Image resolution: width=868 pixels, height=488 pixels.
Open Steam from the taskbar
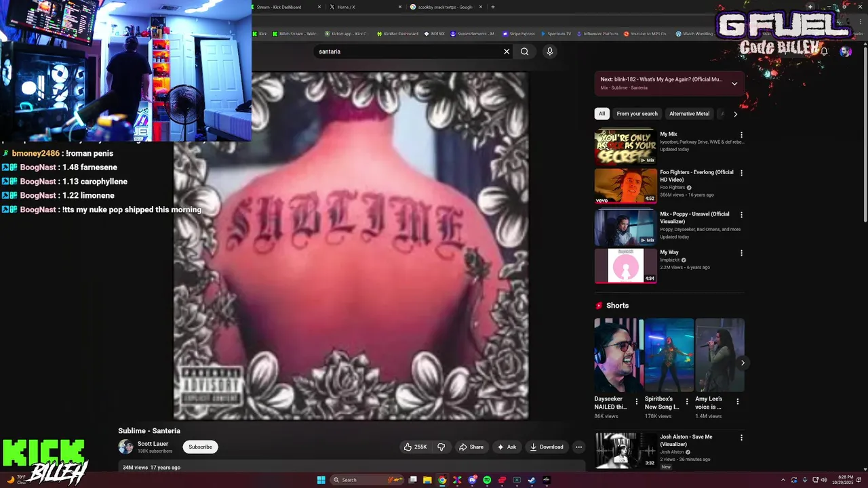[532, 480]
